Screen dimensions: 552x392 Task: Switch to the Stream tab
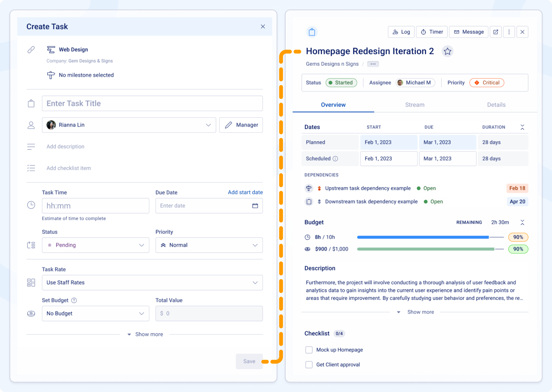point(415,105)
